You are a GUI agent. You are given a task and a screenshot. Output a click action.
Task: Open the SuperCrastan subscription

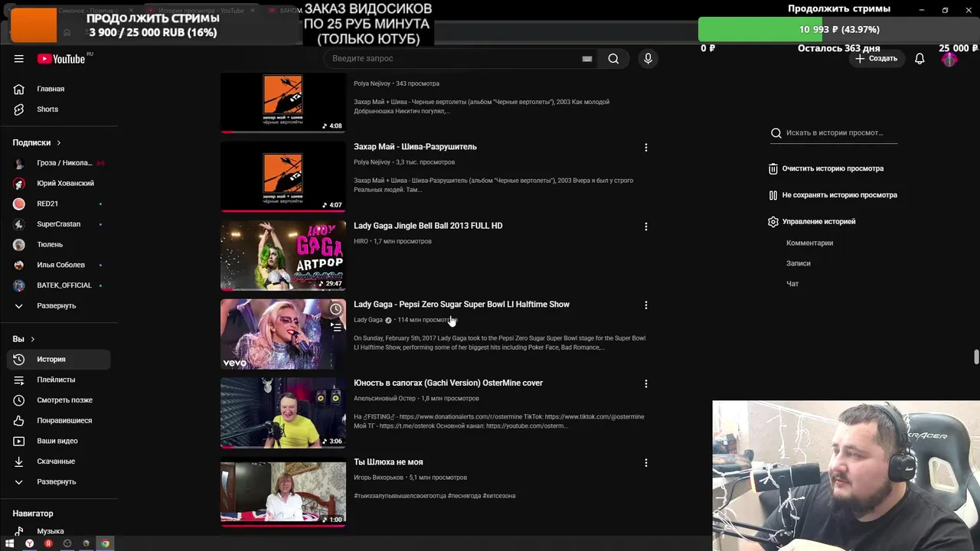pyautogui.click(x=58, y=224)
